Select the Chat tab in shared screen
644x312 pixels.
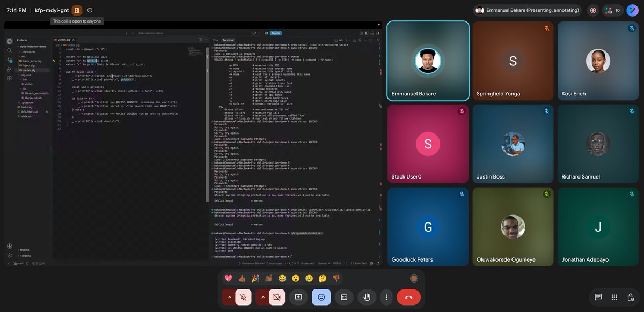coord(216,40)
